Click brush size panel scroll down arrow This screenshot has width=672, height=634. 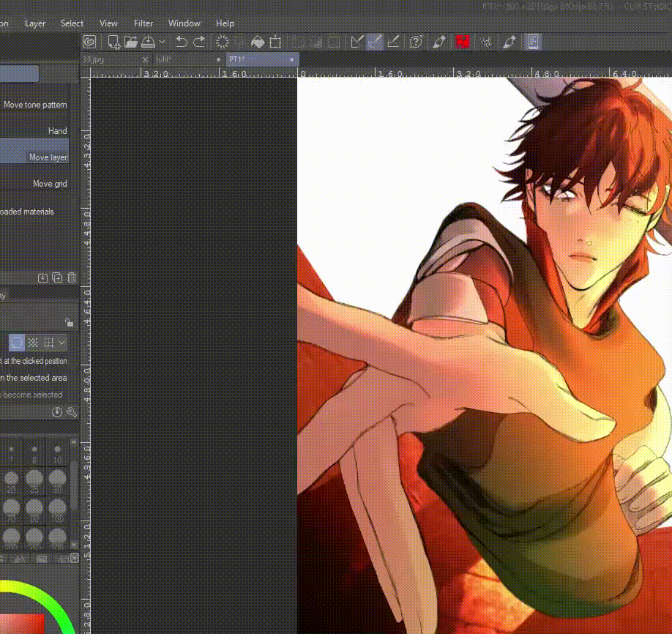click(x=74, y=545)
